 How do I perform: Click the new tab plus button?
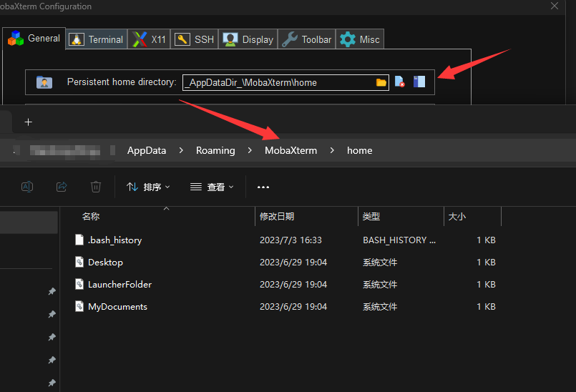point(29,122)
